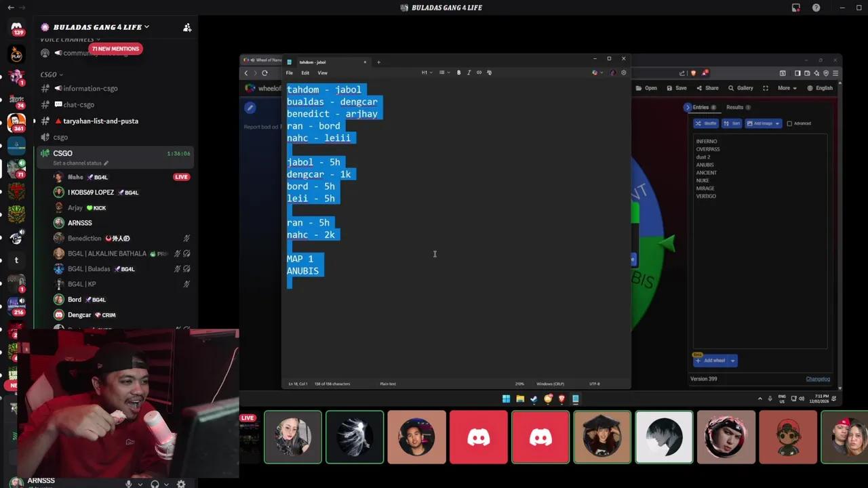Open Notepad File menu
The height and width of the screenshot is (488, 868).
[290, 73]
